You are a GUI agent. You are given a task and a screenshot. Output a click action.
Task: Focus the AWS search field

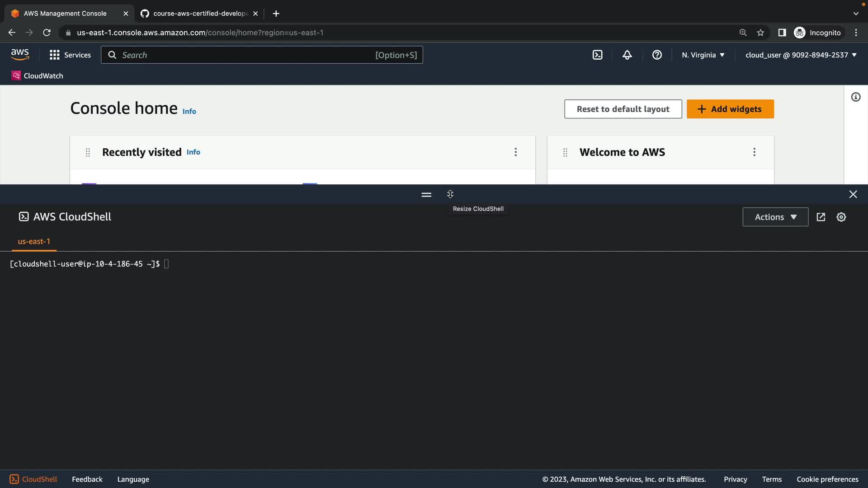point(246,55)
